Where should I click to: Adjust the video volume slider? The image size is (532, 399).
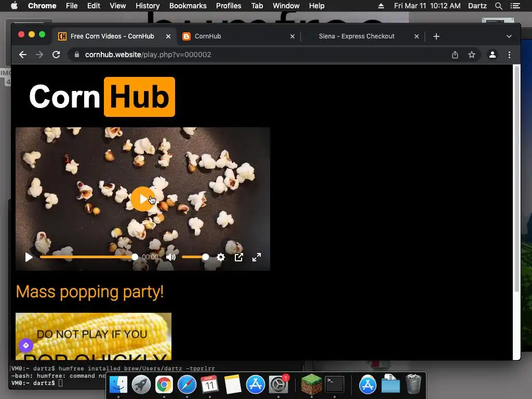(x=195, y=257)
